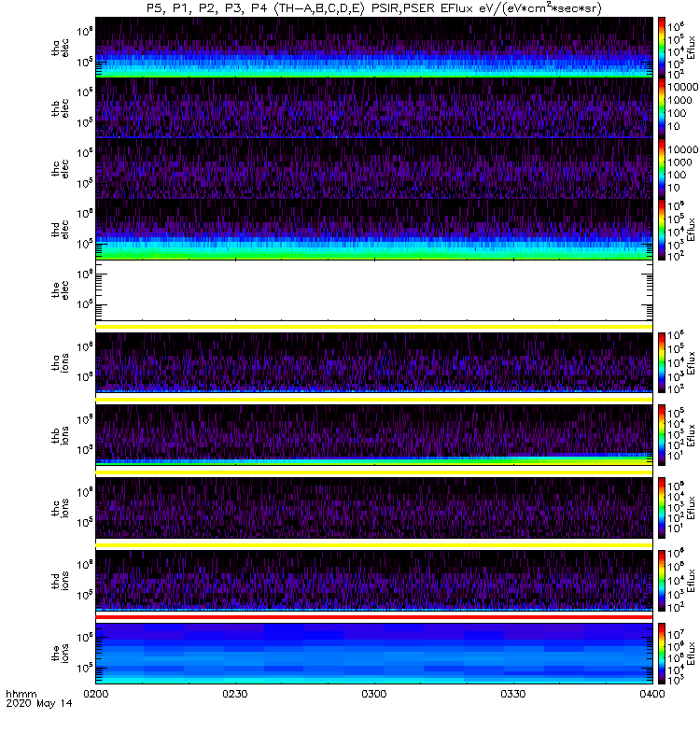The image size is (700, 747).
Task: Click the yellow bar above the thb ions panel
Action: [374, 400]
